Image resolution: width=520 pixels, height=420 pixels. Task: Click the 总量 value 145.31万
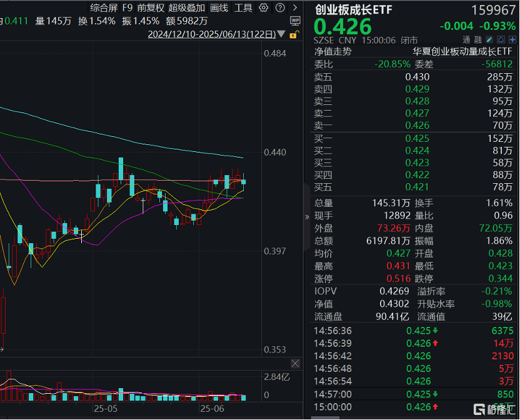[x=391, y=203]
